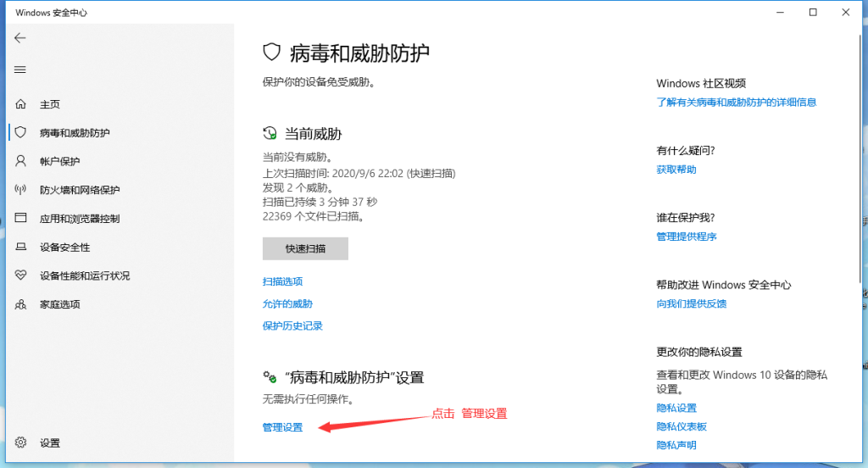868x468 pixels.
Task: Select 主页 in the sidebar
Action: pyautogui.click(x=50, y=104)
